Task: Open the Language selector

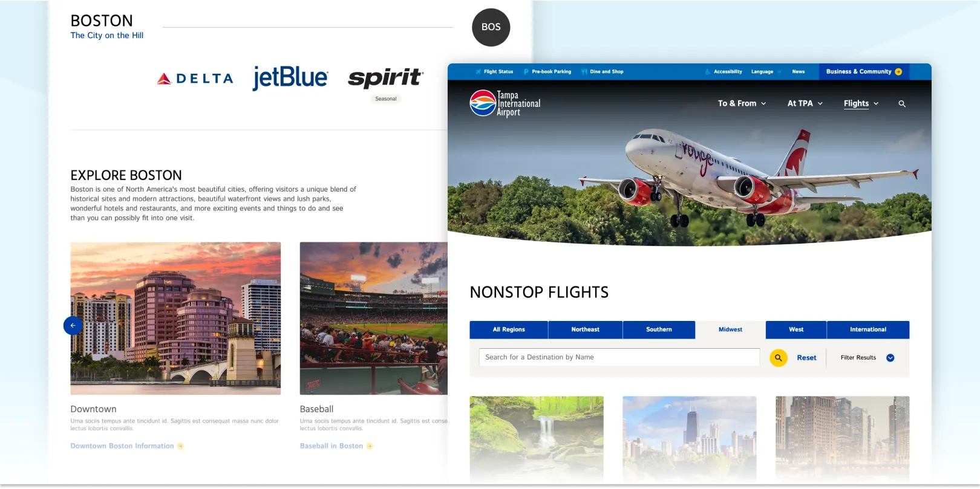Action: tap(766, 72)
